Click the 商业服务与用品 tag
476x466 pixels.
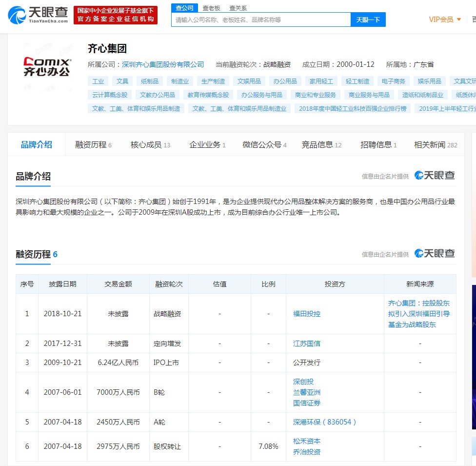tap(369, 95)
